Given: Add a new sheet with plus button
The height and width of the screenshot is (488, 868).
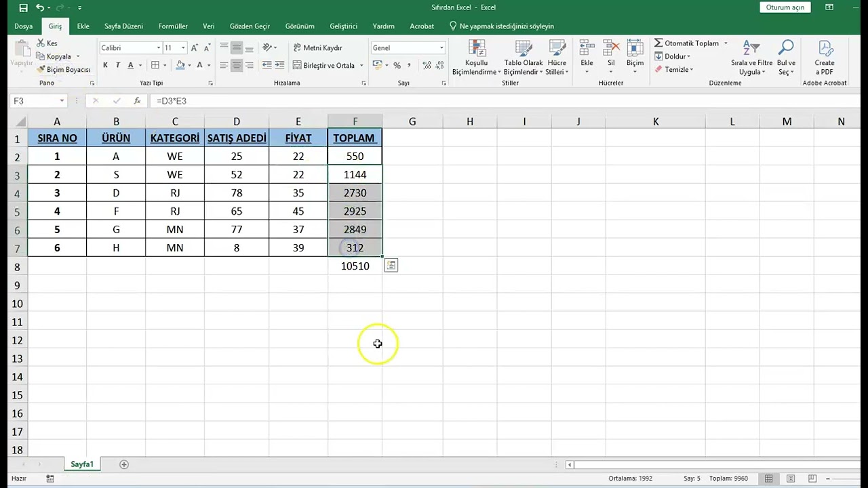Looking at the screenshot, I should coord(123,464).
